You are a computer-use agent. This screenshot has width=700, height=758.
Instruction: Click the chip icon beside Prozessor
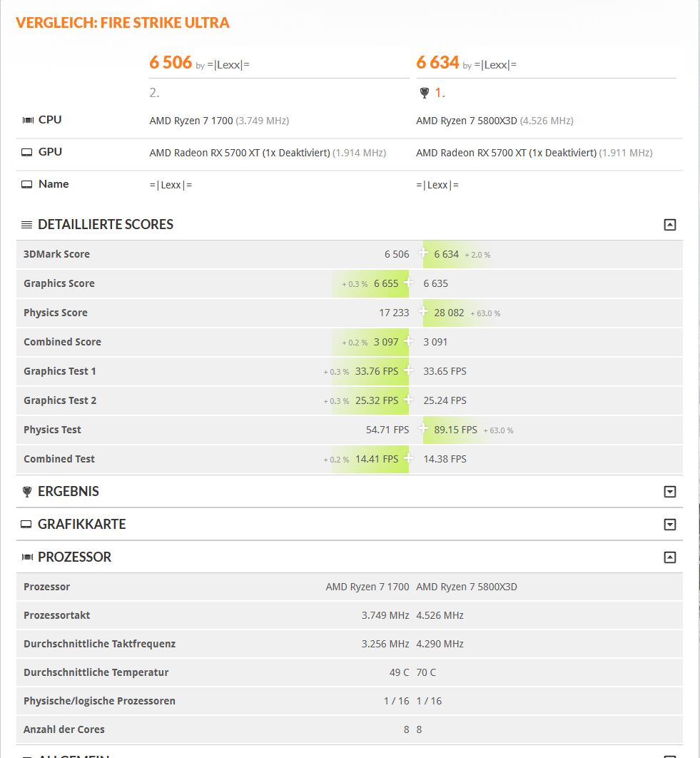pos(28,557)
